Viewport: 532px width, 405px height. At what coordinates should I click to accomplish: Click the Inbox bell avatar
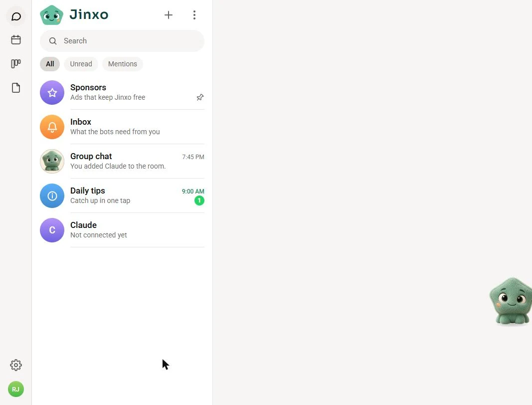point(52,127)
